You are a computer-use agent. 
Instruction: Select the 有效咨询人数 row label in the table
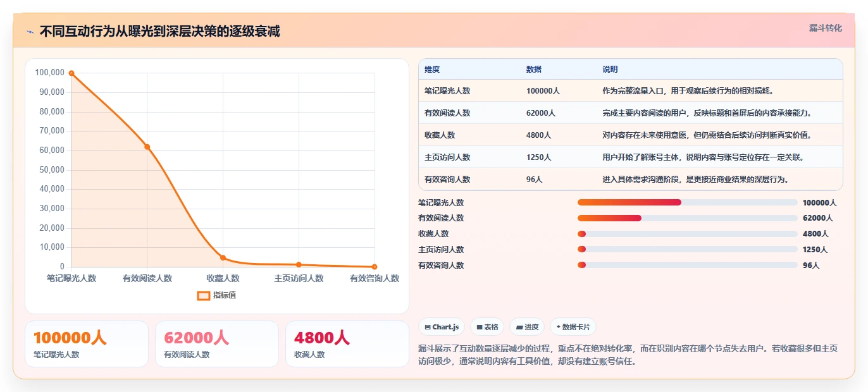(x=447, y=180)
